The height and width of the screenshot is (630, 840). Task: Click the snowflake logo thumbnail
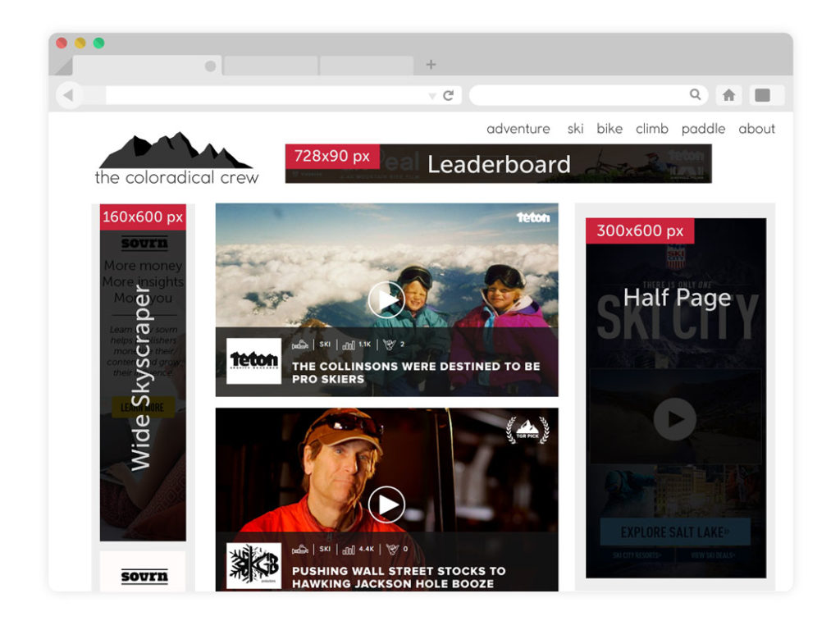(253, 565)
